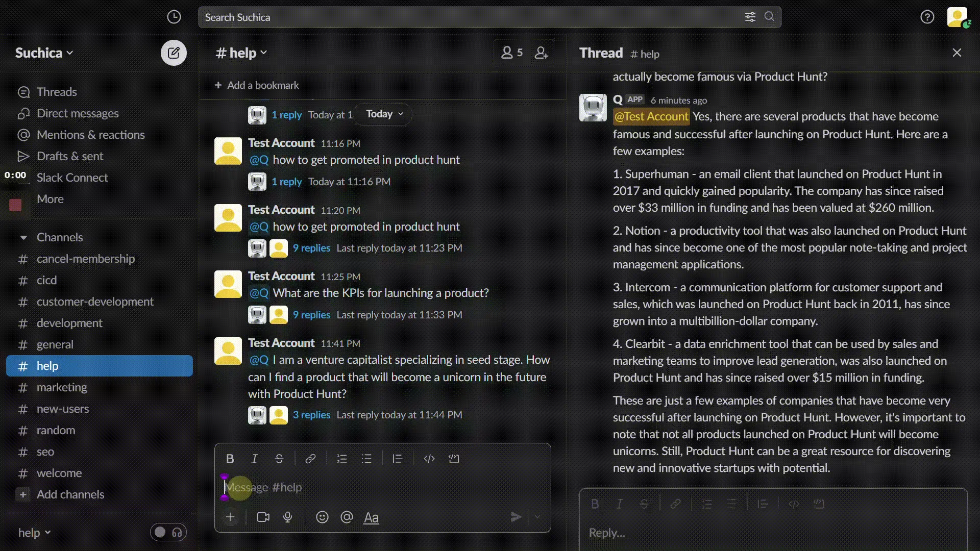Open 3 replies thread from 11:44 PM
This screenshot has width=980, height=551.
(311, 415)
